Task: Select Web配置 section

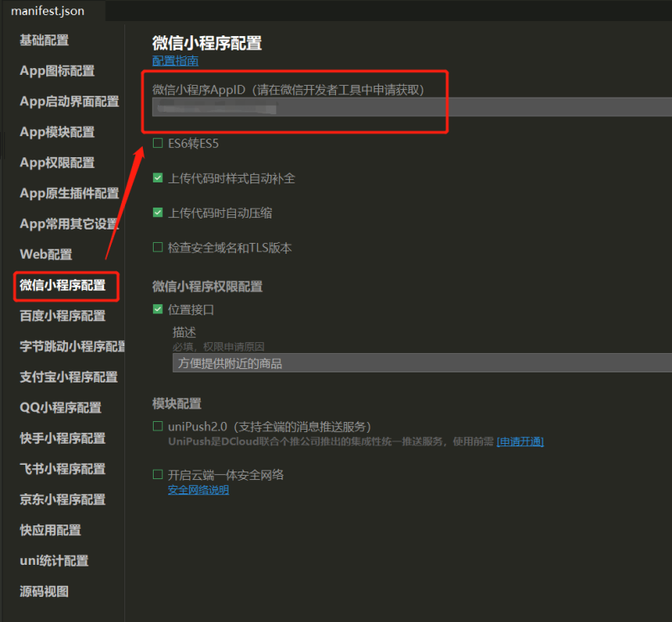Action: click(x=46, y=255)
